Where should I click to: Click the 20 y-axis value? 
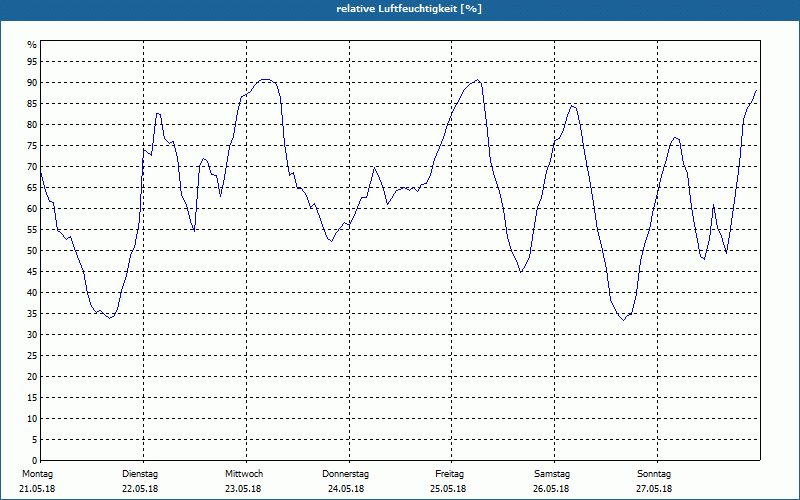click(32, 376)
